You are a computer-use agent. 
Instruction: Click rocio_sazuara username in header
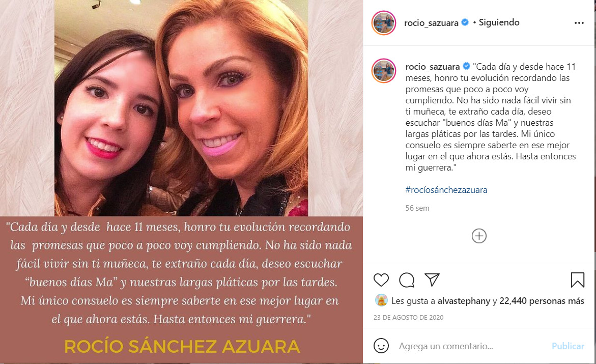(x=431, y=23)
